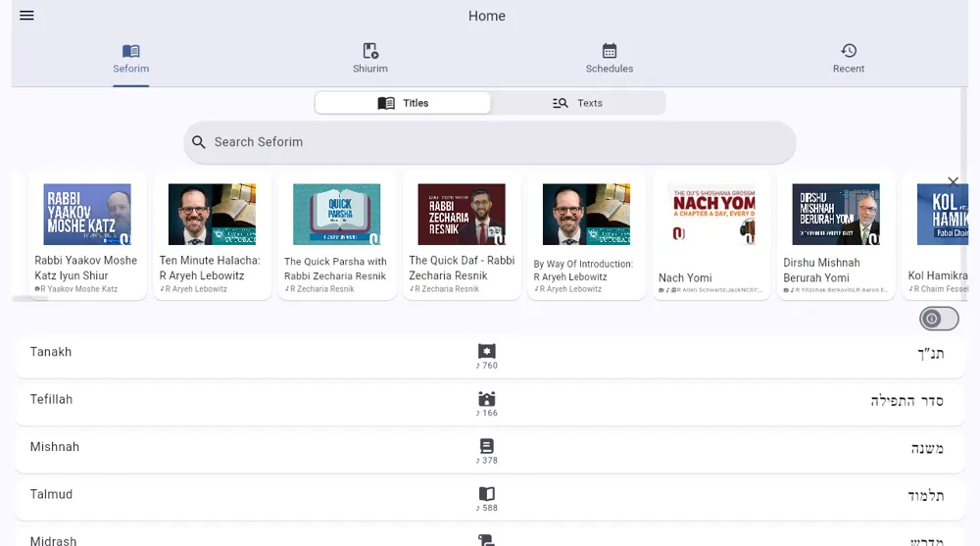Viewport: 980px width, 546px height.
Task: Click the Titles book icon
Action: (386, 103)
